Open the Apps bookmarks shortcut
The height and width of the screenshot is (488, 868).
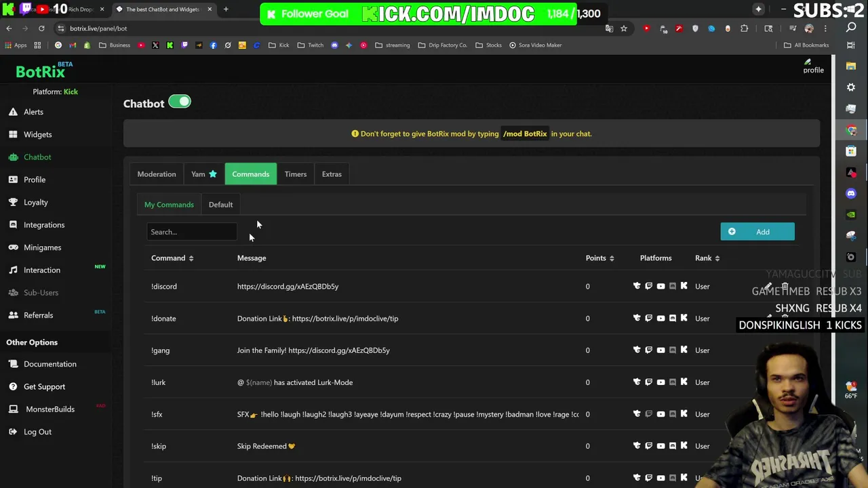pyautogui.click(x=16, y=45)
